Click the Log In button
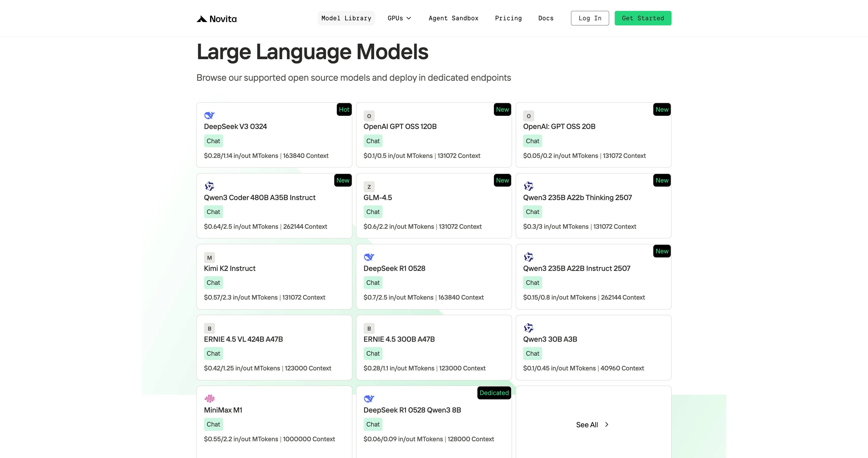Viewport: 868px width, 458px height. point(590,18)
